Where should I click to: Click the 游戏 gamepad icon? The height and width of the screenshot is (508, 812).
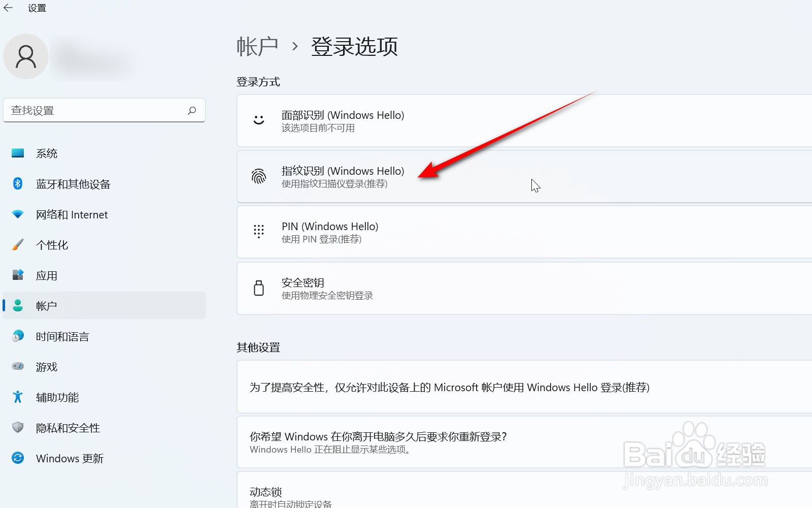(x=18, y=366)
